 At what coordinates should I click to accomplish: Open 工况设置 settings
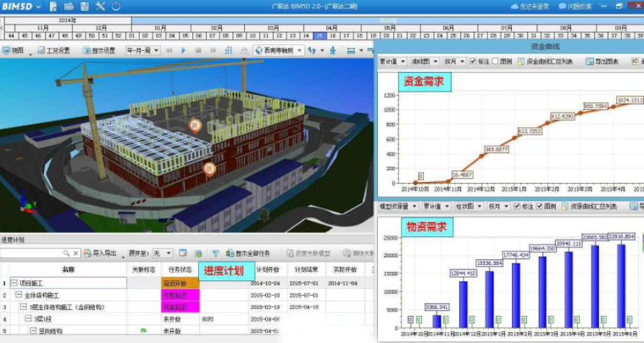click(53, 51)
